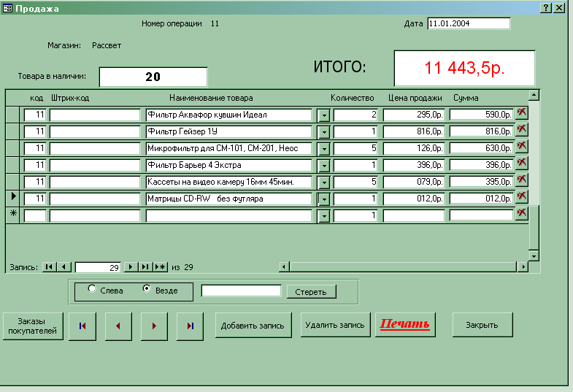Click the Стереть button
The width and height of the screenshot is (573, 392).
311,292
